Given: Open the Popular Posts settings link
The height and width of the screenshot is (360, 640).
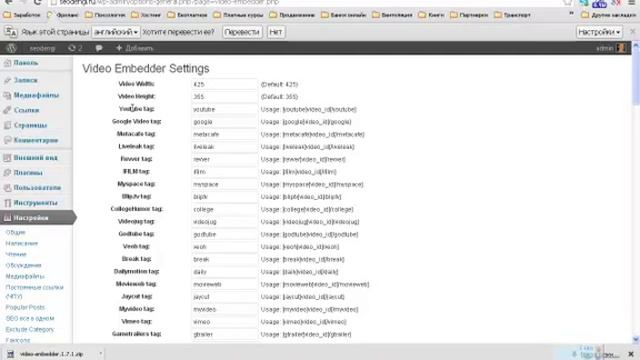Looking at the screenshot, I should tap(25, 307).
